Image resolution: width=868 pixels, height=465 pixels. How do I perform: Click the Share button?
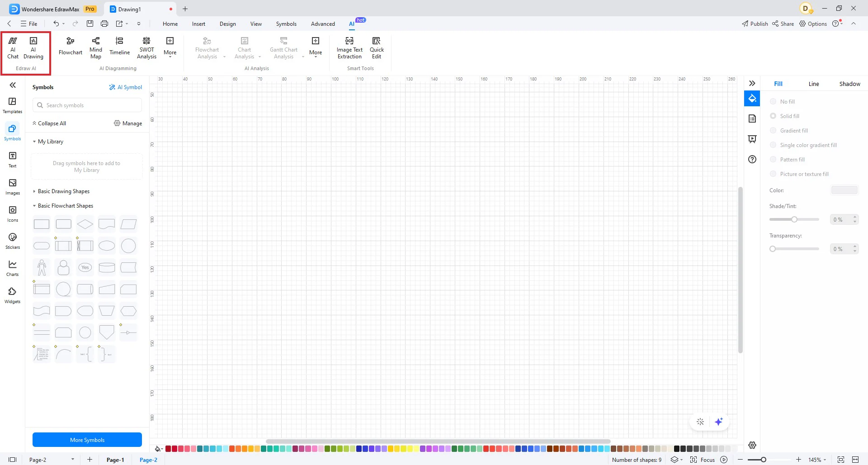783,24
